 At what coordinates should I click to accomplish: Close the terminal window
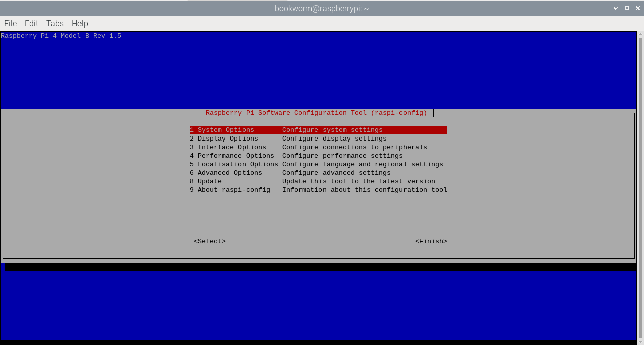pyautogui.click(x=637, y=8)
